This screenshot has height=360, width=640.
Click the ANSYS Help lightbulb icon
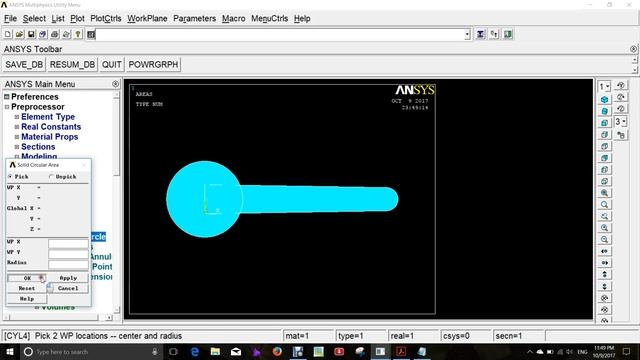[x=78, y=34]
